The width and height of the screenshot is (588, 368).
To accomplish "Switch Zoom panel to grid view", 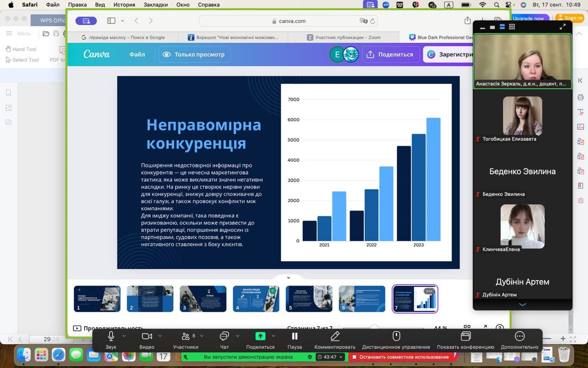I will pyautogui.click(x=512, y=27).
